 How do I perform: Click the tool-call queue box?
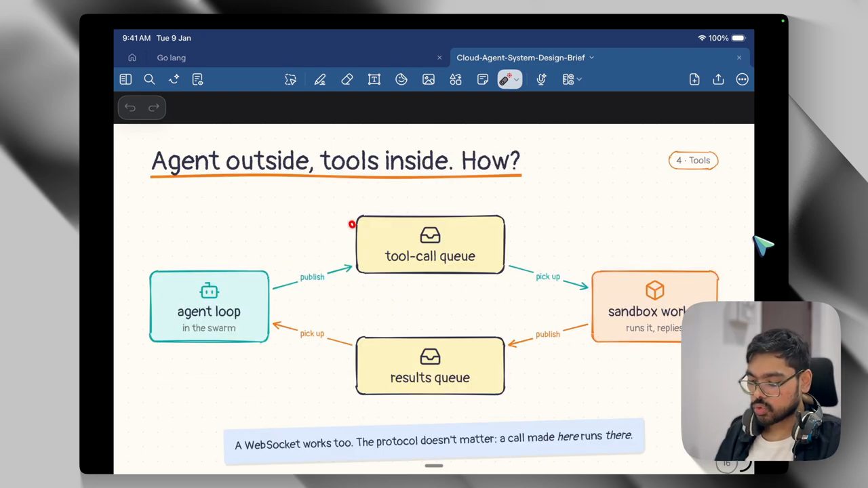(x=430, y=245)
